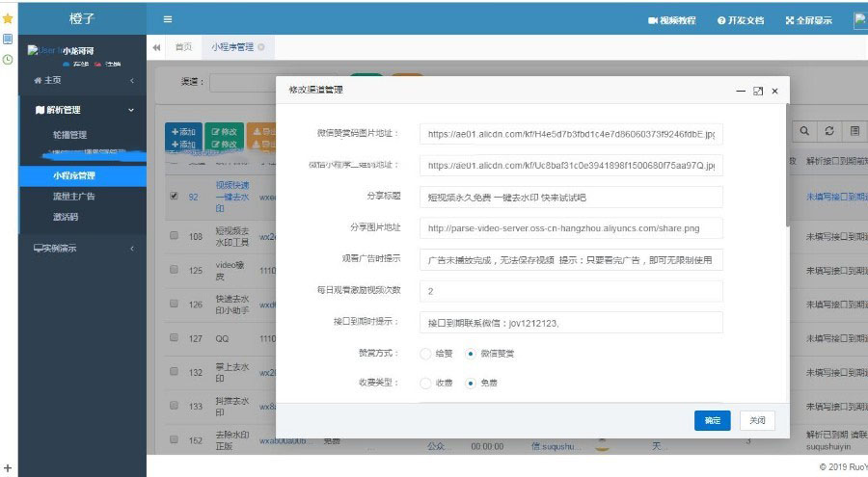Viewport: 868px width, 477px height.
Task: Click the dialog's vertical scrollbar
Action: pos(788,165)
